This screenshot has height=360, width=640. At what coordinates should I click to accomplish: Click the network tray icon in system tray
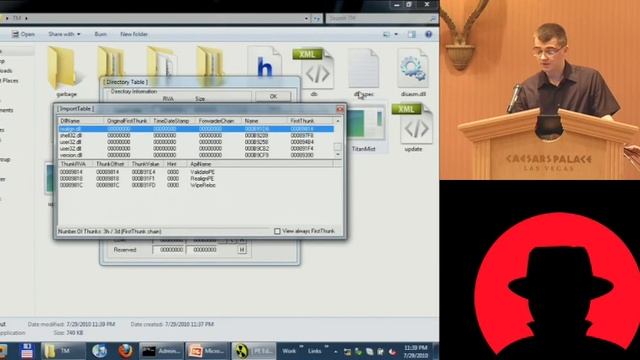(347, 351)
